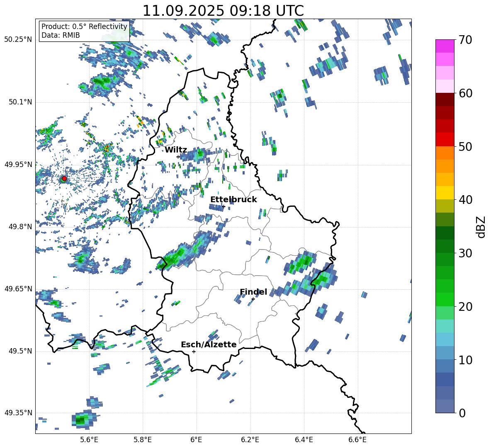Click the Findel station cross marker
The width and height of the screenshot is (491, 448).
point(253,299)
